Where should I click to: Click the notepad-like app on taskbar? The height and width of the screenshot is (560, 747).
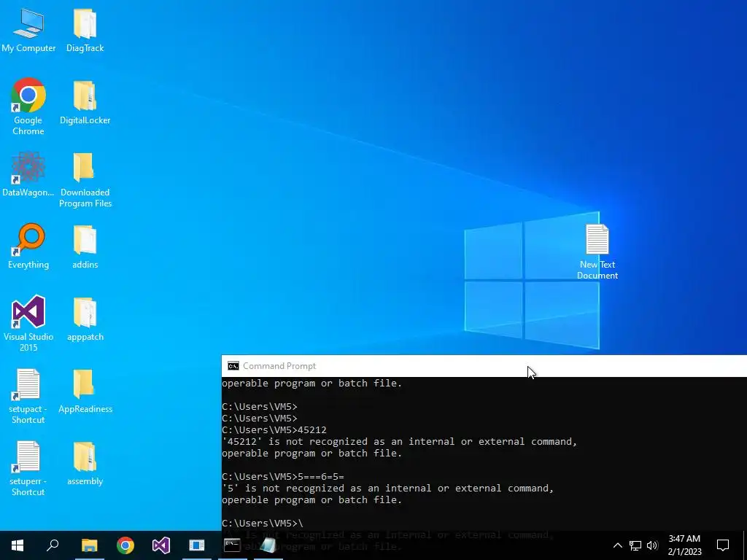(x=268, y=545)
